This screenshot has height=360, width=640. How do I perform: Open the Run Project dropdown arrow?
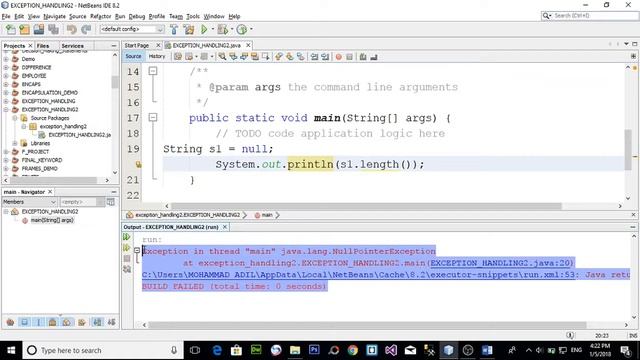click(x=212, y=29)
